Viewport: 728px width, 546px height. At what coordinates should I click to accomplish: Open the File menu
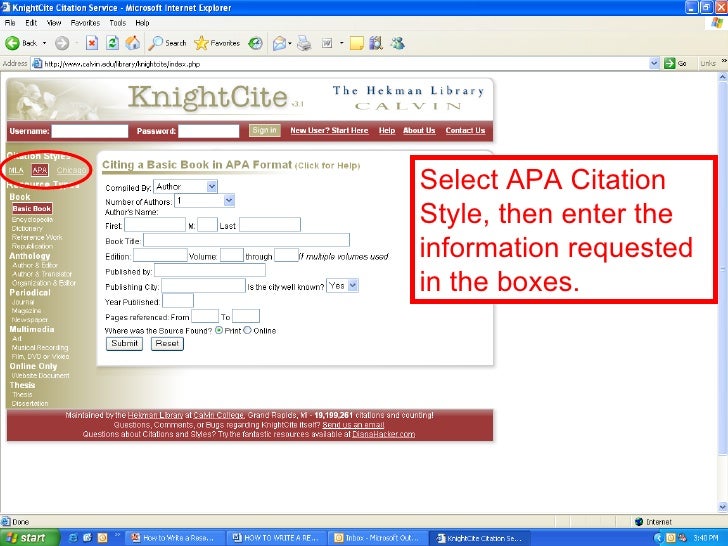(x=10, y=23)
